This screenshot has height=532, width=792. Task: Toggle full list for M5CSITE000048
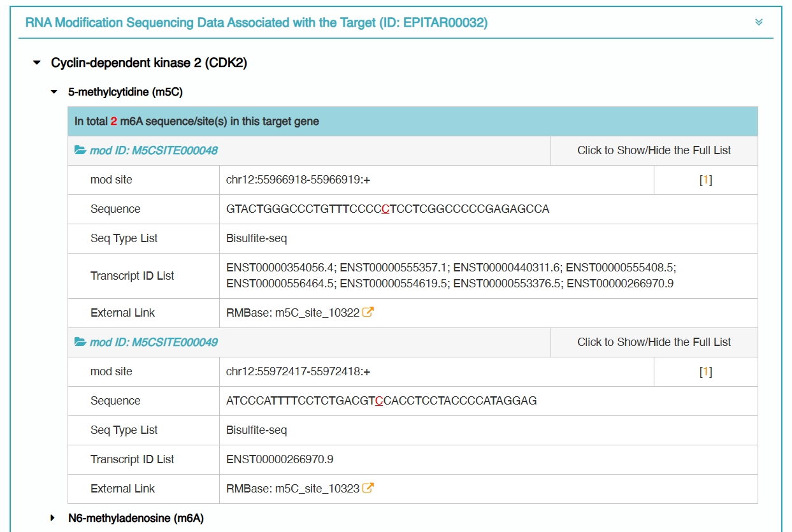(654, 151)
